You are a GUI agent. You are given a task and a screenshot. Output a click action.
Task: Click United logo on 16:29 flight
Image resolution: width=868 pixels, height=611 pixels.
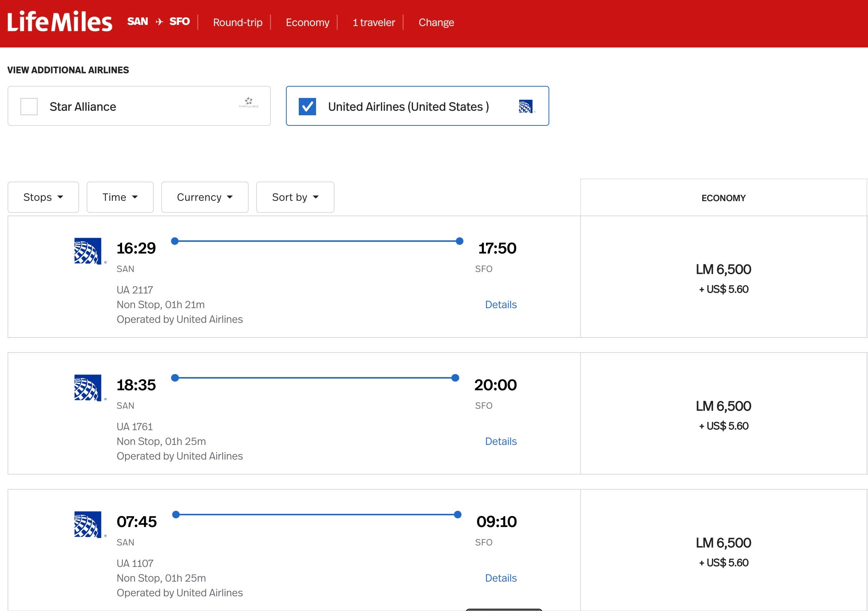[x=88, y=251]
